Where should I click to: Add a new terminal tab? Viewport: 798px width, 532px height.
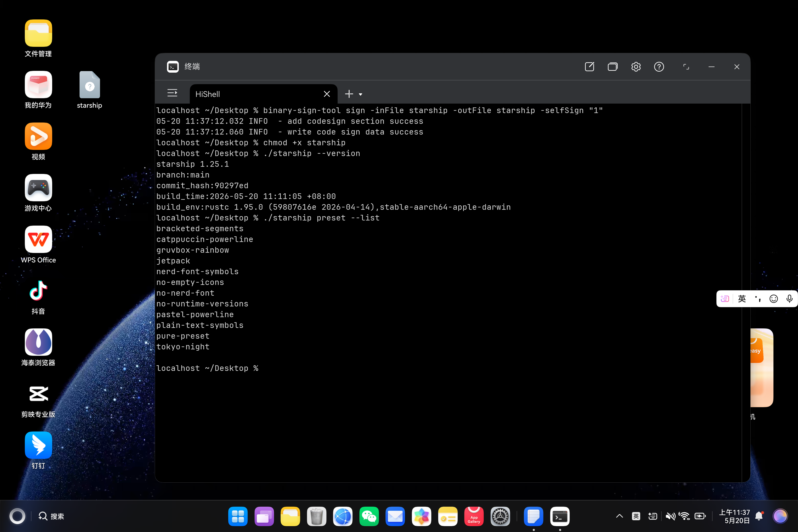coord(349,94)
